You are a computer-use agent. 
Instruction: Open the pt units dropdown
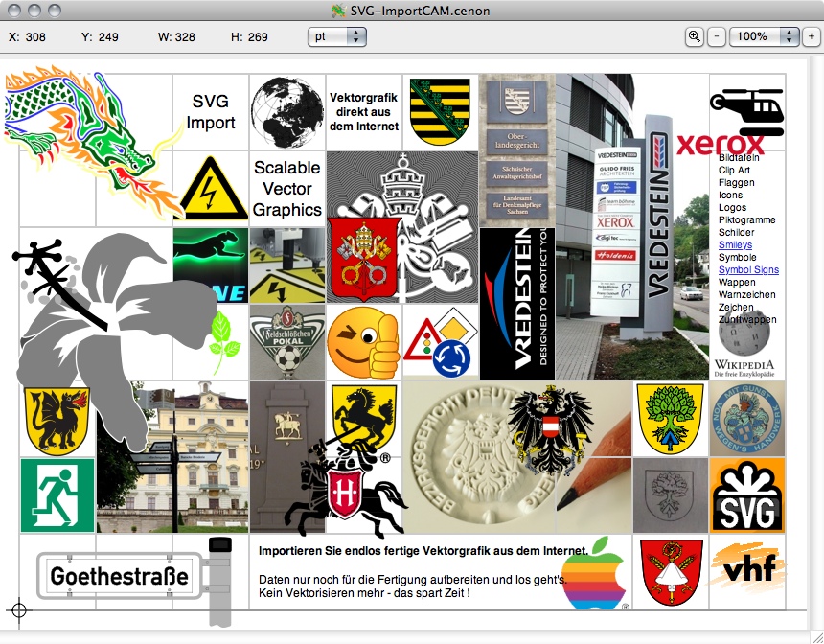pos(337,36)
